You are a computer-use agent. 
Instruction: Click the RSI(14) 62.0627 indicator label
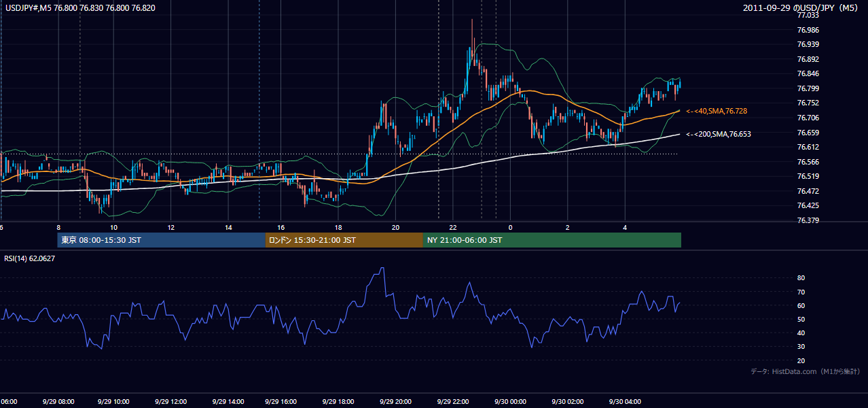pyautogui.click(x=29, y=258)
